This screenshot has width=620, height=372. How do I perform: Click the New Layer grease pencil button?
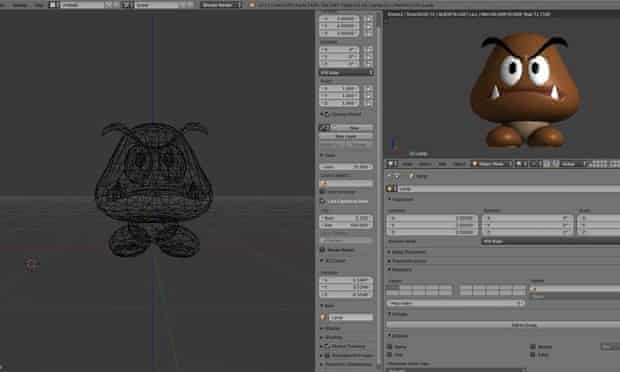[x=346, y=136]
